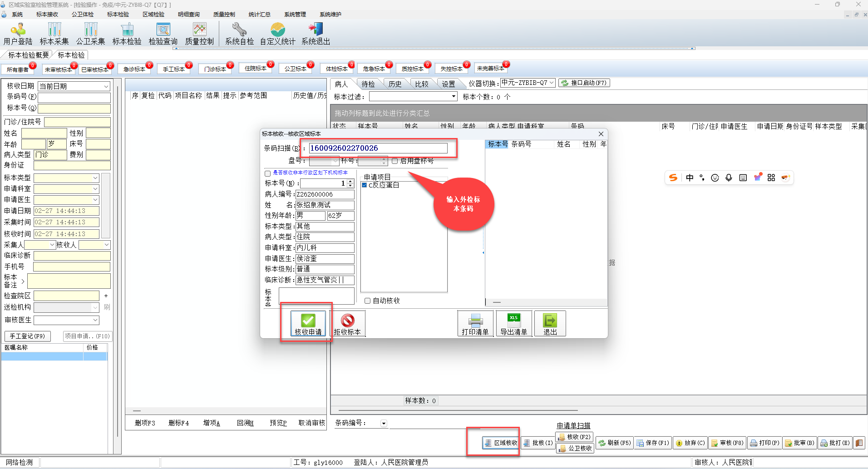Enable the 启用盘杯号 checkbox
This screenshot has height=469, width=868.
click(395, 161)
